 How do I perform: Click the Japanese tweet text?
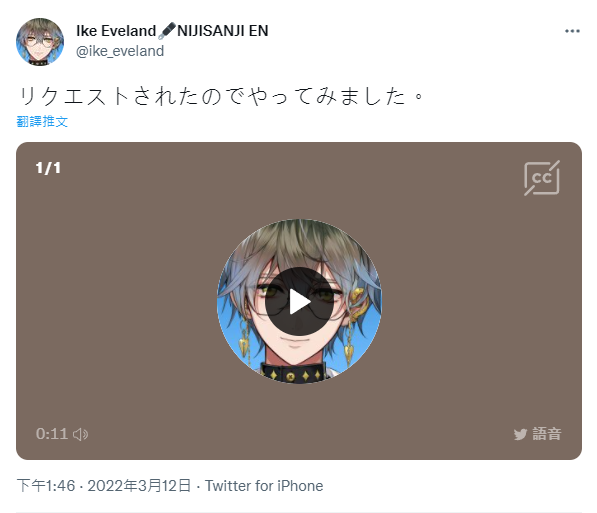[221, 96]
